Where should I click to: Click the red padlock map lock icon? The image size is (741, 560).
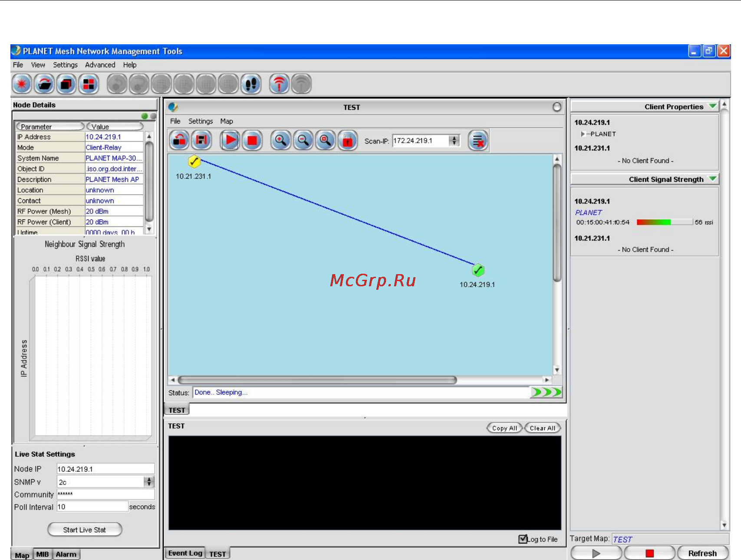pyautogui.click(x=347, y=141)
